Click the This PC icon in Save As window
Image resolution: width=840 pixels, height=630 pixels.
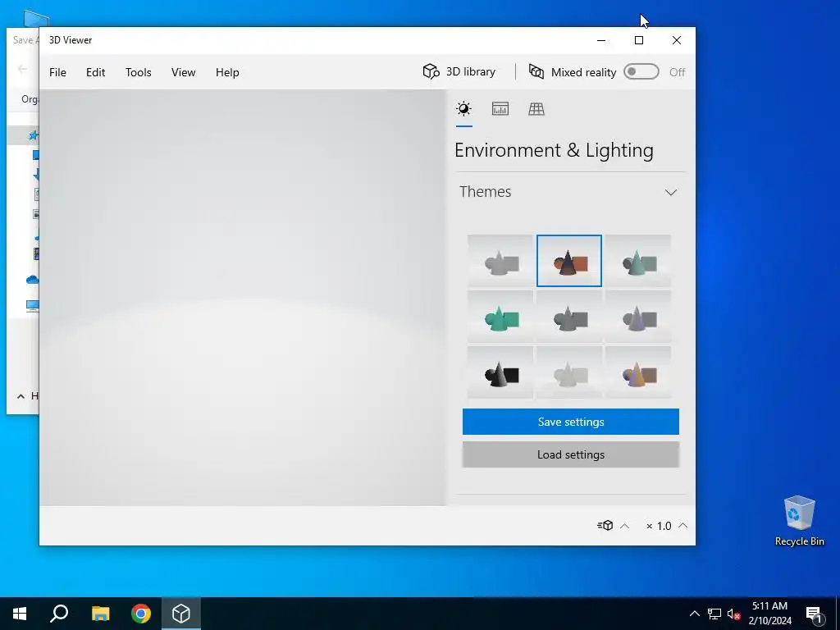pos(33,306)
